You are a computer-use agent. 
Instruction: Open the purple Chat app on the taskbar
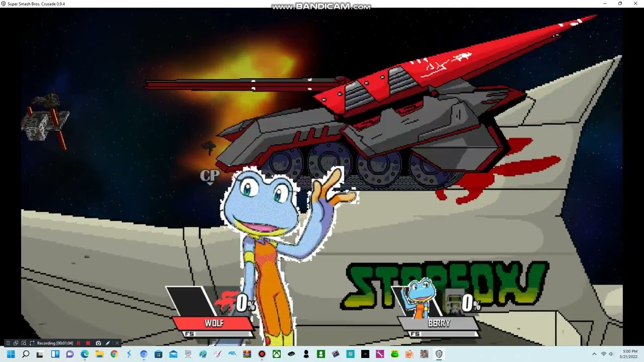(70, 354)
